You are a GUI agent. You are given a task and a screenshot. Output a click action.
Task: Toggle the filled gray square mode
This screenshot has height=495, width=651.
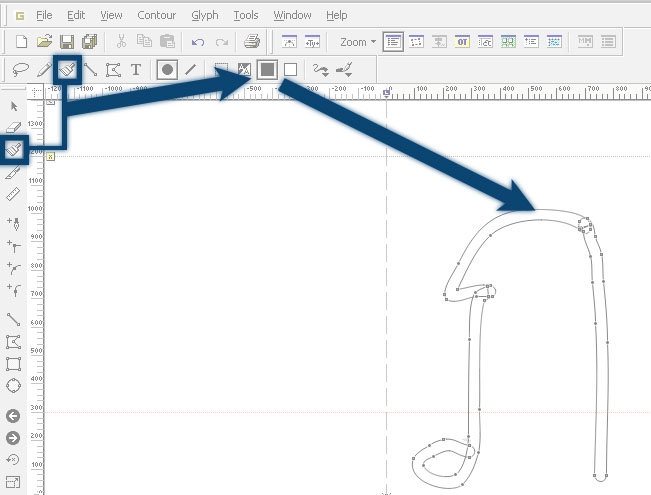[x=267, y=69]
